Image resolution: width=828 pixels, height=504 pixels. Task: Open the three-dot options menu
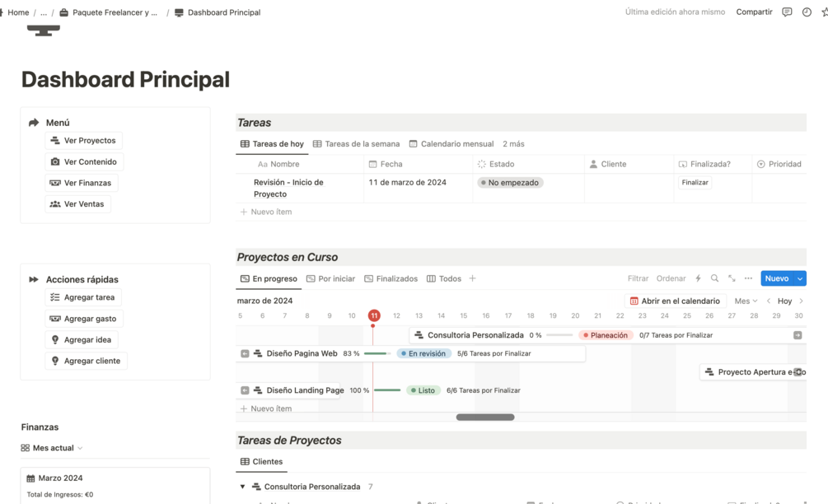pos(748,278)
